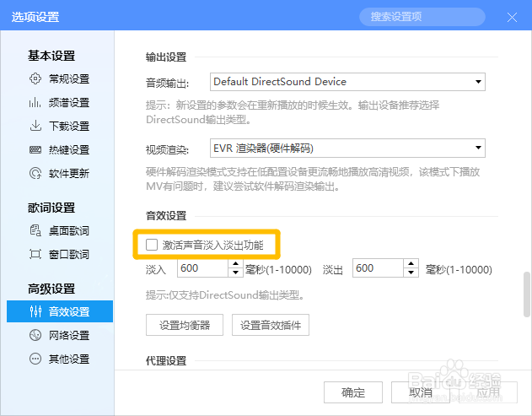Click the desktop lyrics icon beside 桌面歌词
532x416 pixels.
click(x=35, y=230)
